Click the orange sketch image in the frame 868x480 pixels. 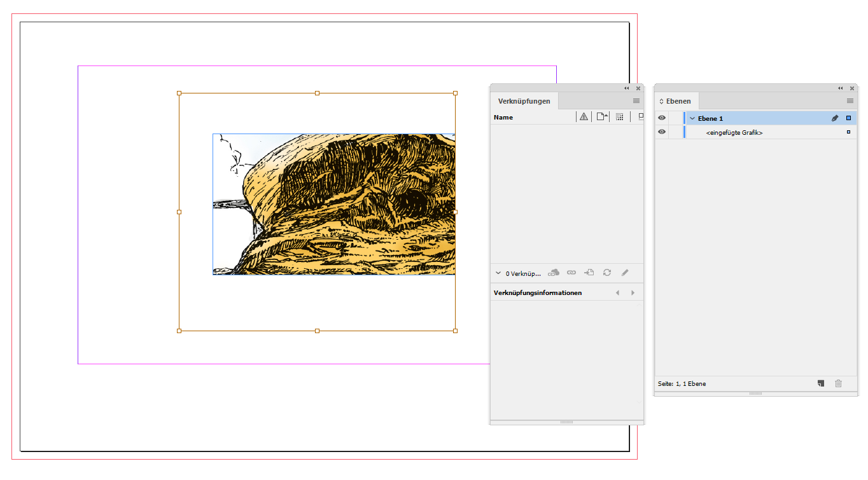click(x=334, y=204)
